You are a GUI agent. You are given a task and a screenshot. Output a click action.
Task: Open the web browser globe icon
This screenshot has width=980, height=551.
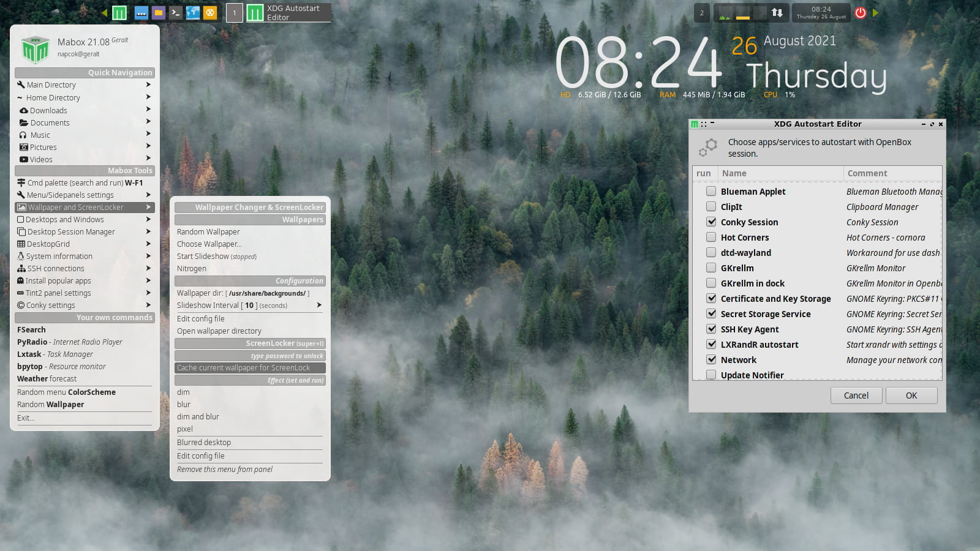point(193,13)
